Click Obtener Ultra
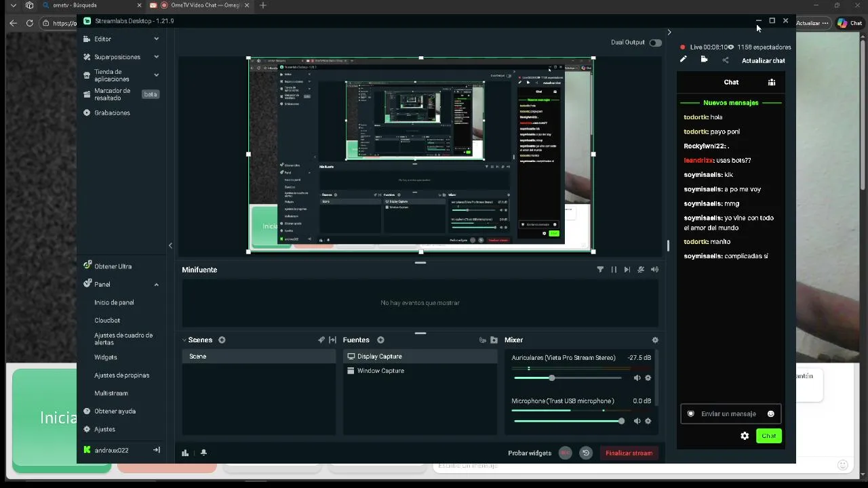This screenshot has height=488, width=868. (113, 266)
